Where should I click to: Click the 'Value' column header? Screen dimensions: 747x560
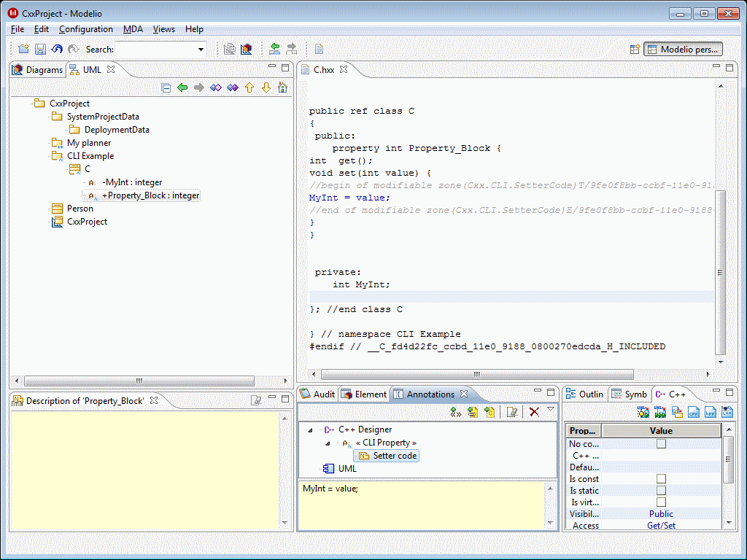pyautogui.click(x=661, y=430)
